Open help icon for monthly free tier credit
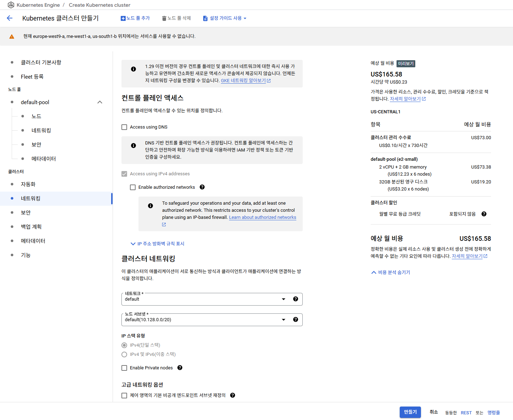 tap(484, 214)
